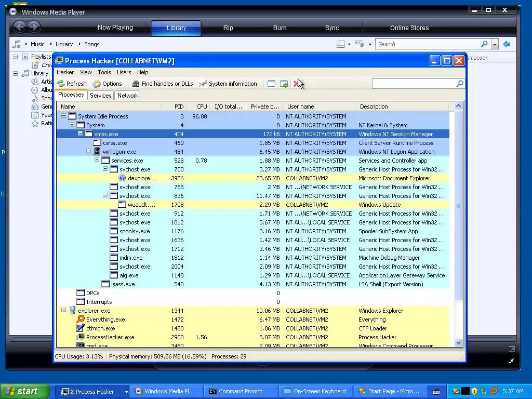This screenshot has width=532, height=399.
Task: Click the Everything.exe magnifier icon
Action: [81, 320]
